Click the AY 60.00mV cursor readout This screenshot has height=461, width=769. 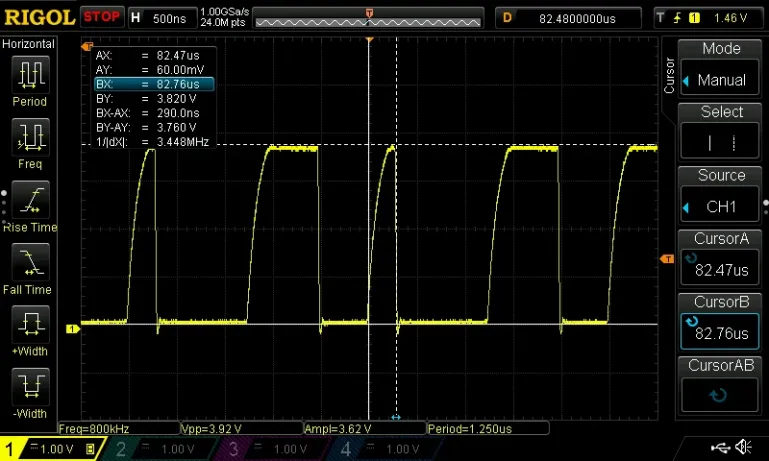point(154,70)
